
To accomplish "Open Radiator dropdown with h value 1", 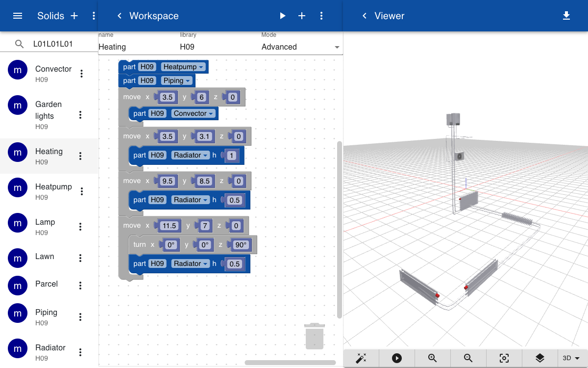I will pyautogui.click(x=191, y=155).
